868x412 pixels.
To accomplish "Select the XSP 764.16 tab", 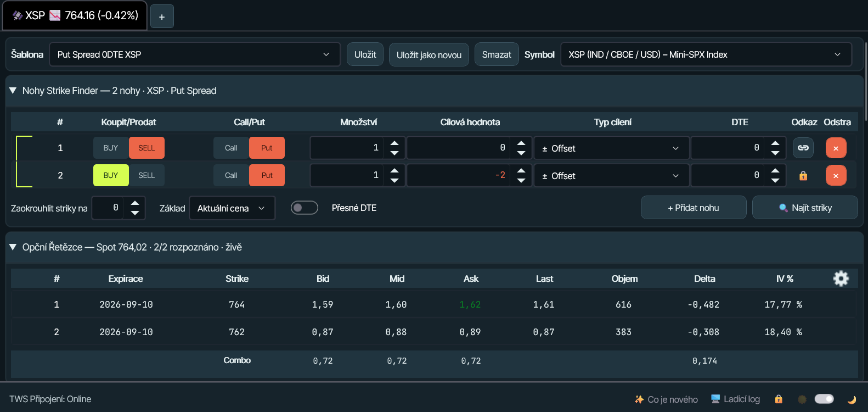I will click(x=75, y=15).
